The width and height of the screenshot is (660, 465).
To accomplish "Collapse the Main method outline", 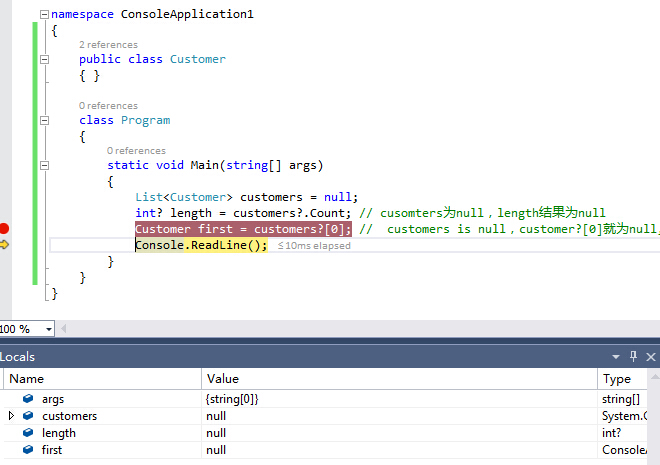I will pyautogui.click(x=44, y=165).
